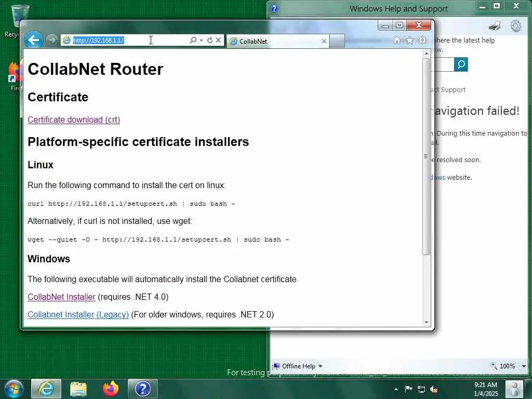Click the curl setupcert.sh command text
The height and width of the screenshot is (399, 532).
coord(131,204)
